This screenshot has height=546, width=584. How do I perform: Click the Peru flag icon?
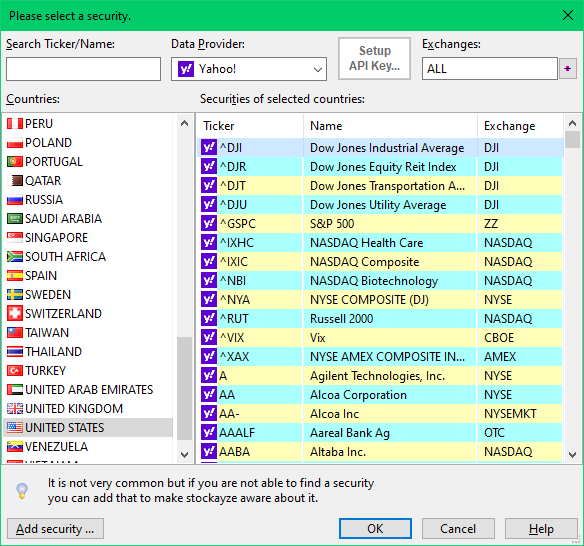coord(15,124)
